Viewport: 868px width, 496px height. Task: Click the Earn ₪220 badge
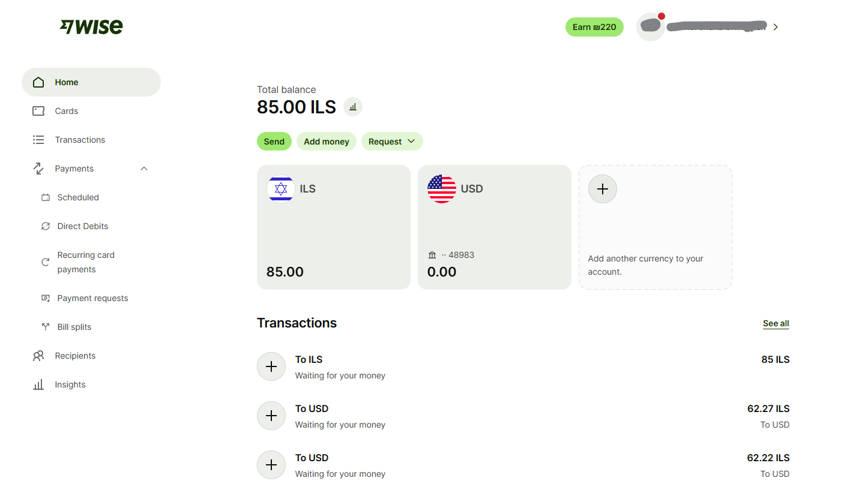pyautogui.click(x=594, y=27)
